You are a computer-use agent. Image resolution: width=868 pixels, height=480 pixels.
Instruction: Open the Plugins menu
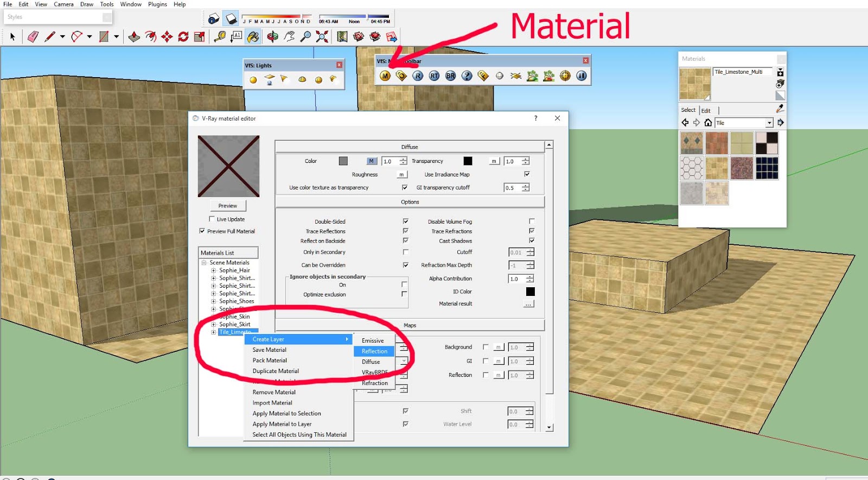coord(157,4)
